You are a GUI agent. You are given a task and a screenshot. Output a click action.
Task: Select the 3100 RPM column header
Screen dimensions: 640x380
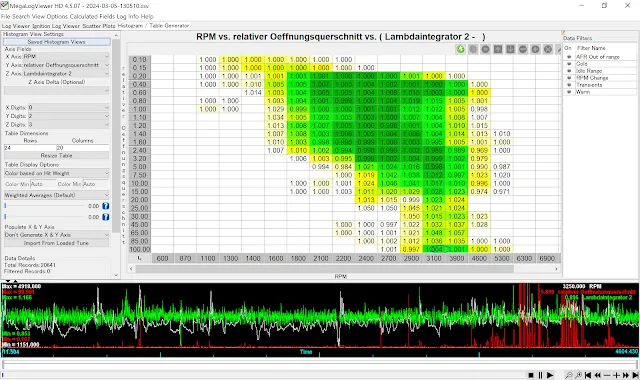click(x=434, y=258)
